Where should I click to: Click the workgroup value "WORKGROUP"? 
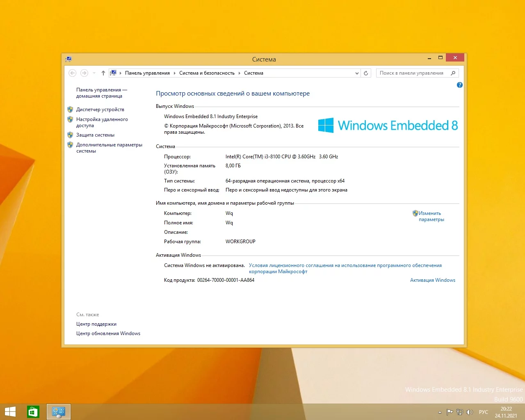tap(240, 242)
